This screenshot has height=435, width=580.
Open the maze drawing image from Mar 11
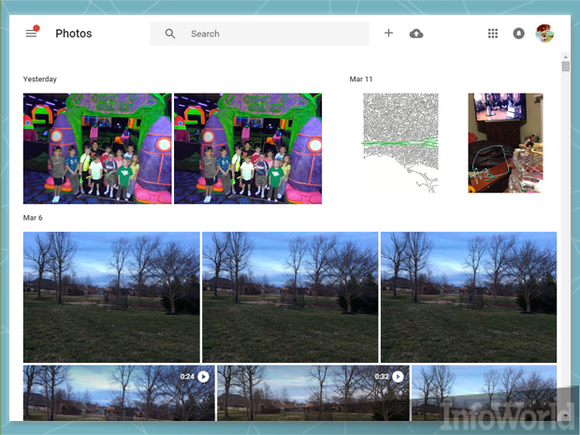click(401, 143)
